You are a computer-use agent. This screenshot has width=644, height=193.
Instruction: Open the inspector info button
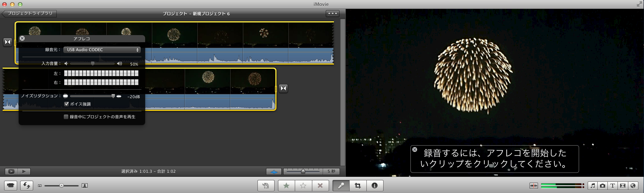click(x=375, y=186)
